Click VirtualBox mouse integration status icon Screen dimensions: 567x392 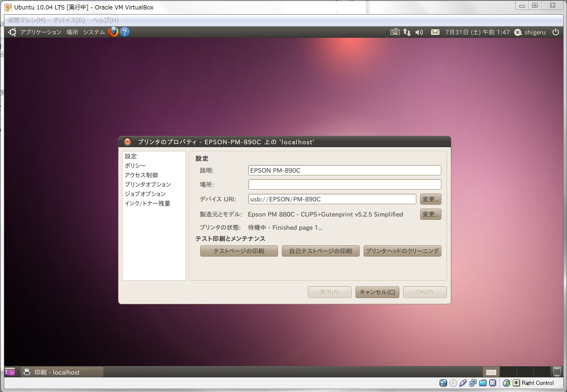(x=507, y=383)
